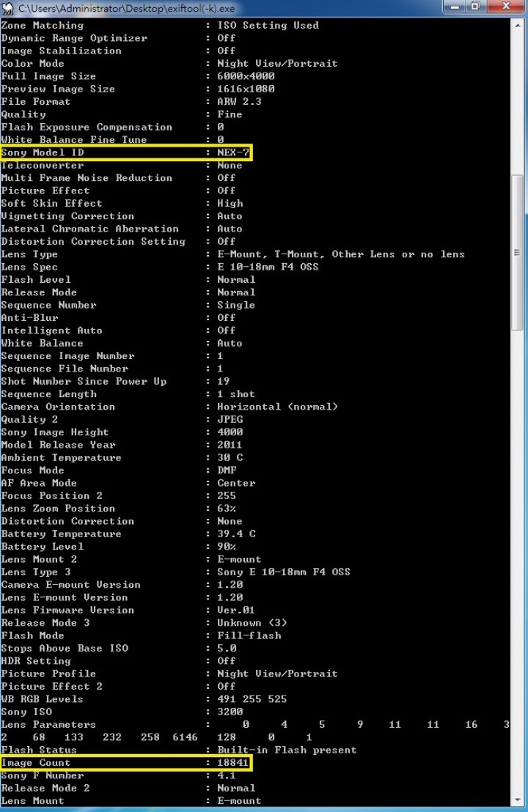Screen dimensions: 528x812
Task: Click the 'Camera E-mount Version' label
Action: coord(71,585)
